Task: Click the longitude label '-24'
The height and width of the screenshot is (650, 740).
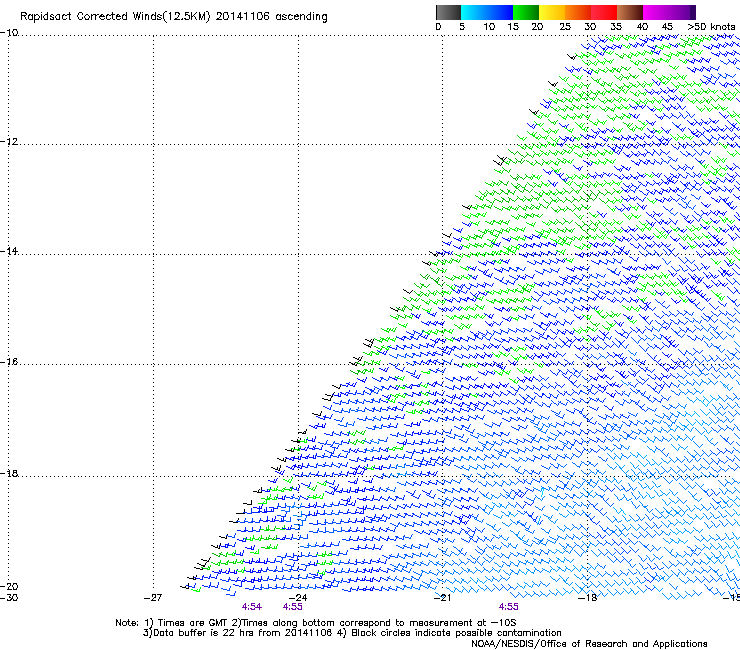Action: point(298,598)
